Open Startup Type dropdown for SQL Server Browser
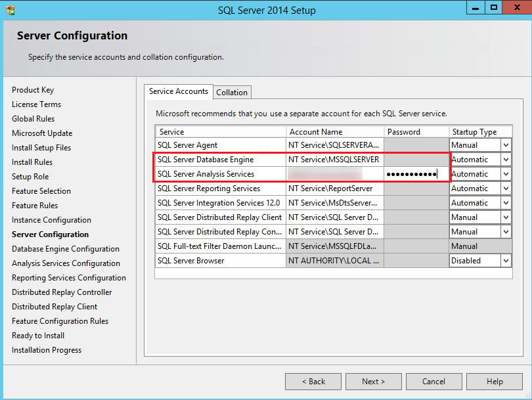This screenshot has width=532, height=400. tap(506, 261)
